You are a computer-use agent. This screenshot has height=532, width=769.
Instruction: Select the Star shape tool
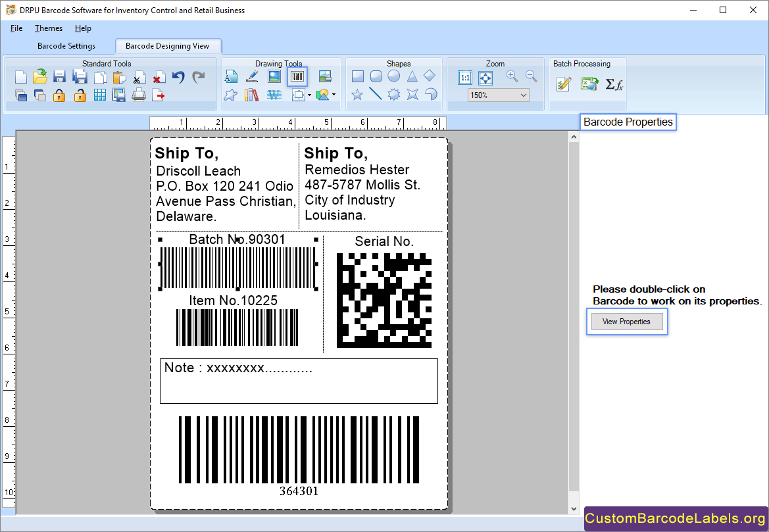point(357,95)
